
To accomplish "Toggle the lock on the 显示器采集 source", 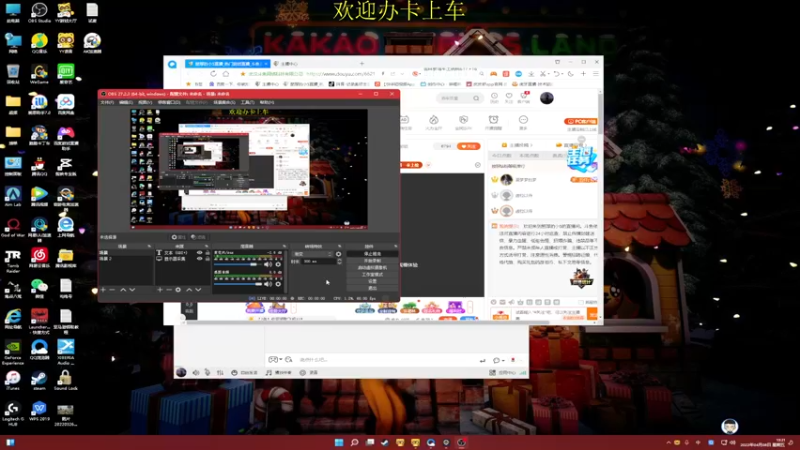I will 207,259.
